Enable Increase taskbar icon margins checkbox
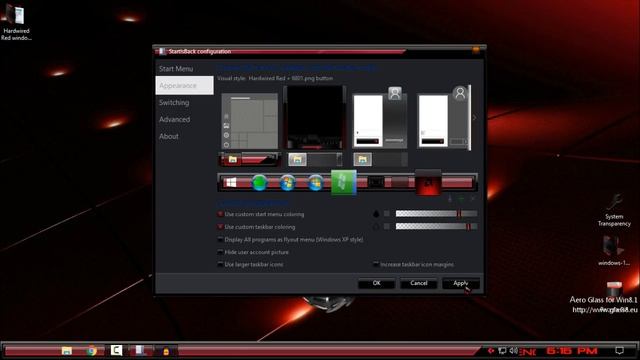640x360 pixels. (376, 264)
